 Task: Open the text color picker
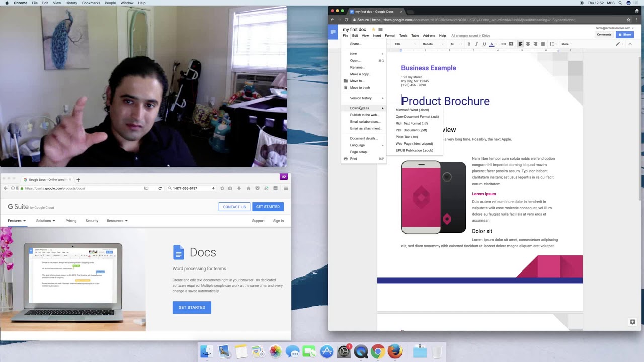(x=492, y=44)
